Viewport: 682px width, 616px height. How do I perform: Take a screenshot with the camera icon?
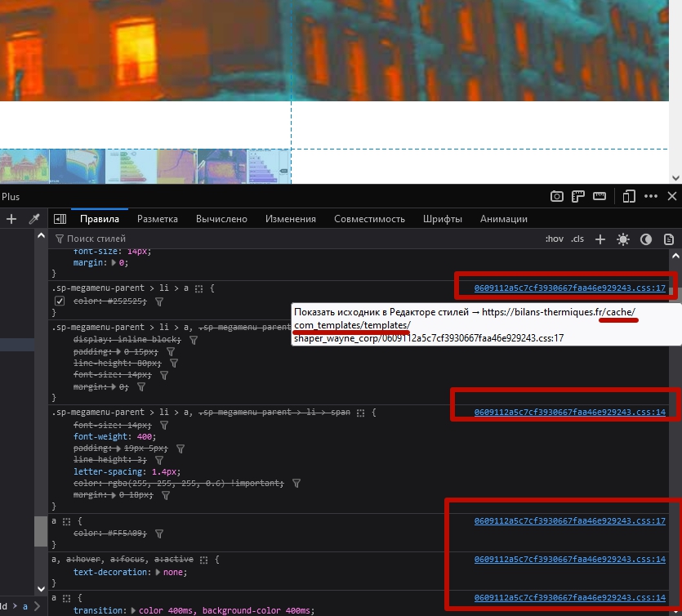click(556, 196)
